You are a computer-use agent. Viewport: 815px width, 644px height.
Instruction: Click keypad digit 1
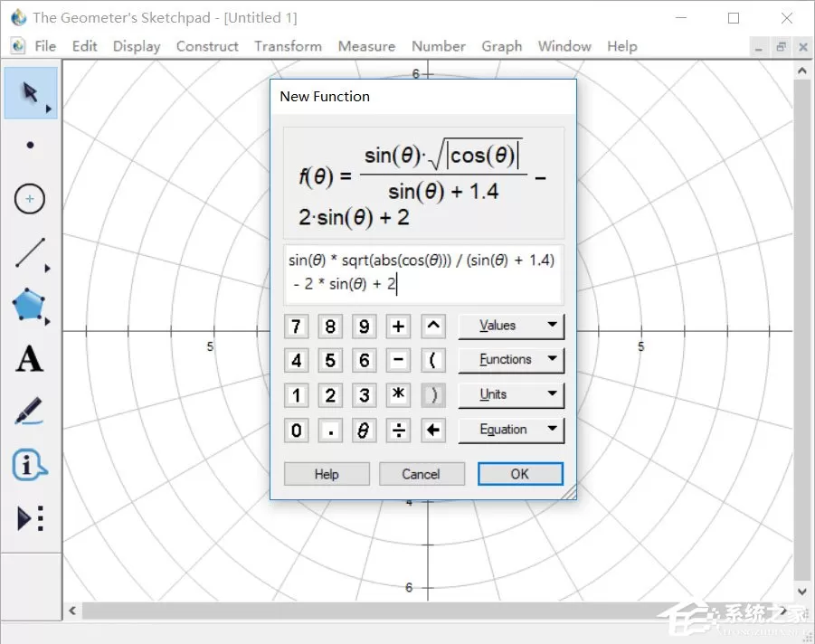tap(297, 395)
